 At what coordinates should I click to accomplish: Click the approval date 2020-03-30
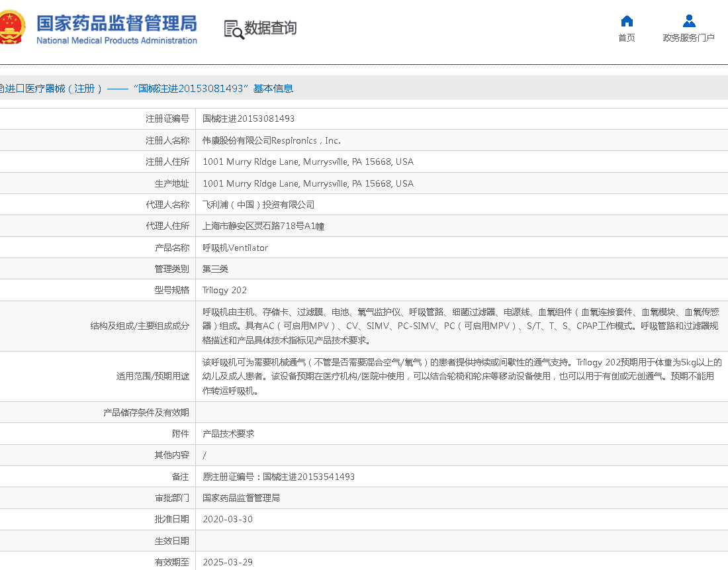point(227,519)
